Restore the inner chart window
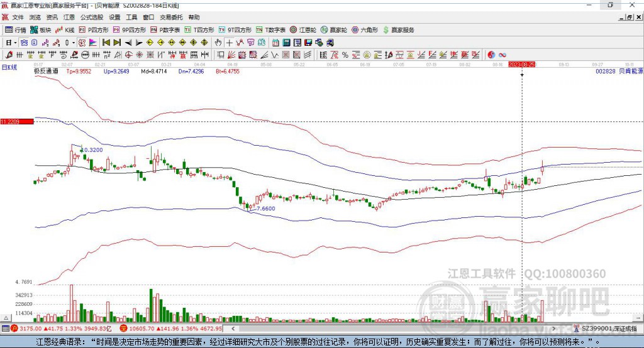The width and height of the screenshot is (644, 348). (630, 17)
